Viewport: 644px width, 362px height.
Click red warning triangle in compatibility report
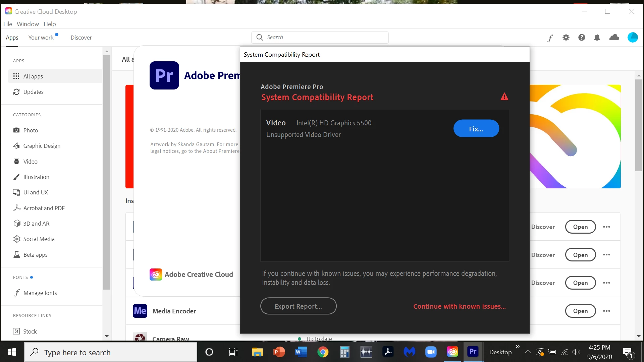(x=504, y=97)
